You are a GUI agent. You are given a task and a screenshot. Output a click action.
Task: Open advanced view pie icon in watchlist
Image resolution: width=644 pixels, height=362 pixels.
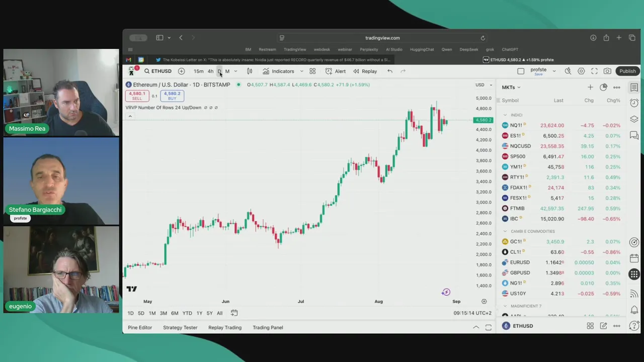(603, 87)
